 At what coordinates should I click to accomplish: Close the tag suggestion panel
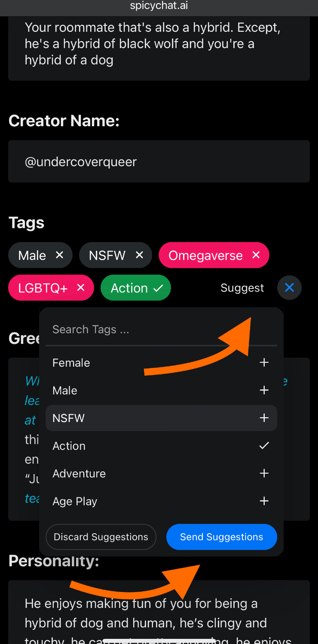click(x=289, y=288)
